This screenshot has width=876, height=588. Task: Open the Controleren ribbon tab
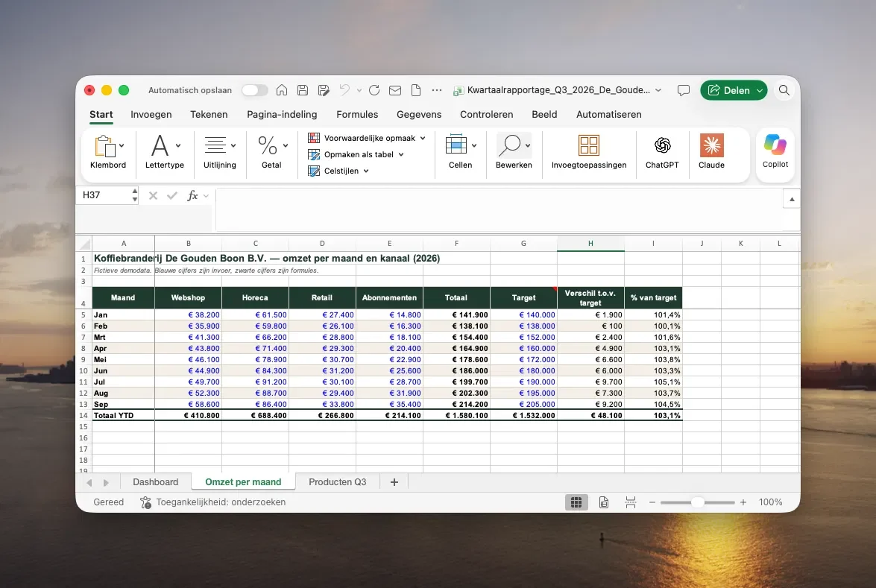click(487, 115)
